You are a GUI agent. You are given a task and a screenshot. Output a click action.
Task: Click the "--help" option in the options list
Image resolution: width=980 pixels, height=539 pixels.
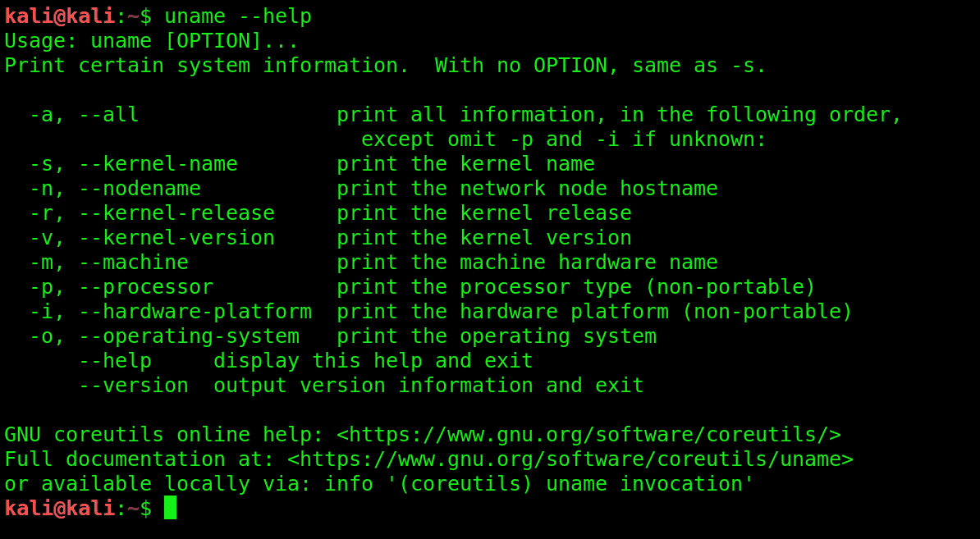click(115, 361)
